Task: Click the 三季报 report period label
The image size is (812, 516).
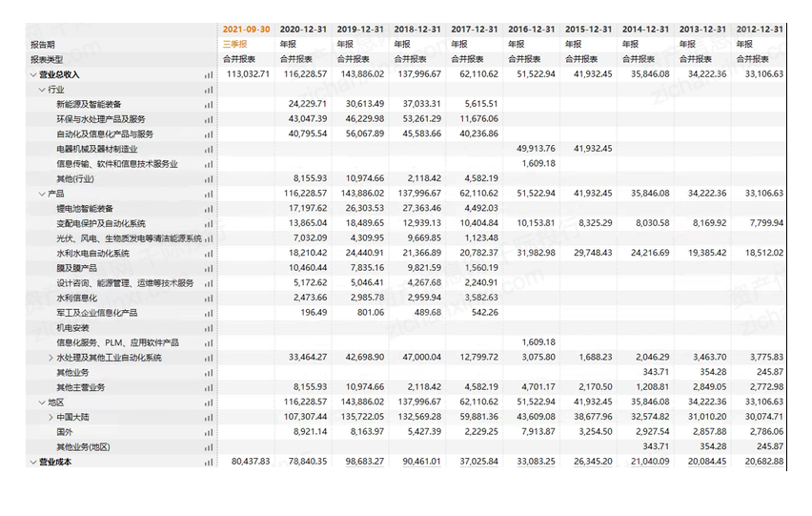Action: point(234,44)
